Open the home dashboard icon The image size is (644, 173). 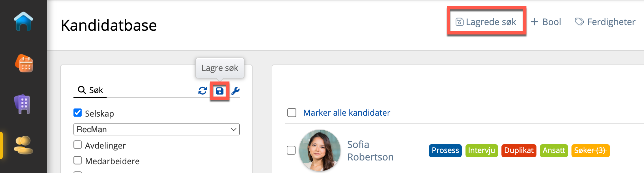coord(23,21)
